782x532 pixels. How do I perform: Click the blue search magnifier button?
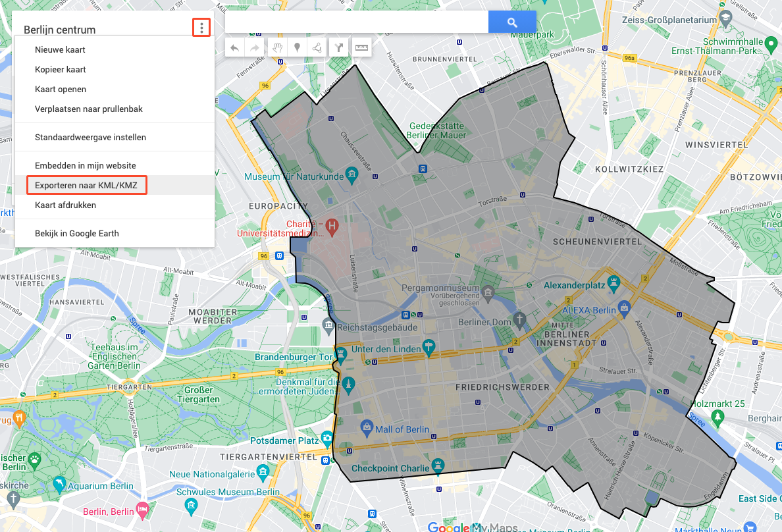[512, 22]
